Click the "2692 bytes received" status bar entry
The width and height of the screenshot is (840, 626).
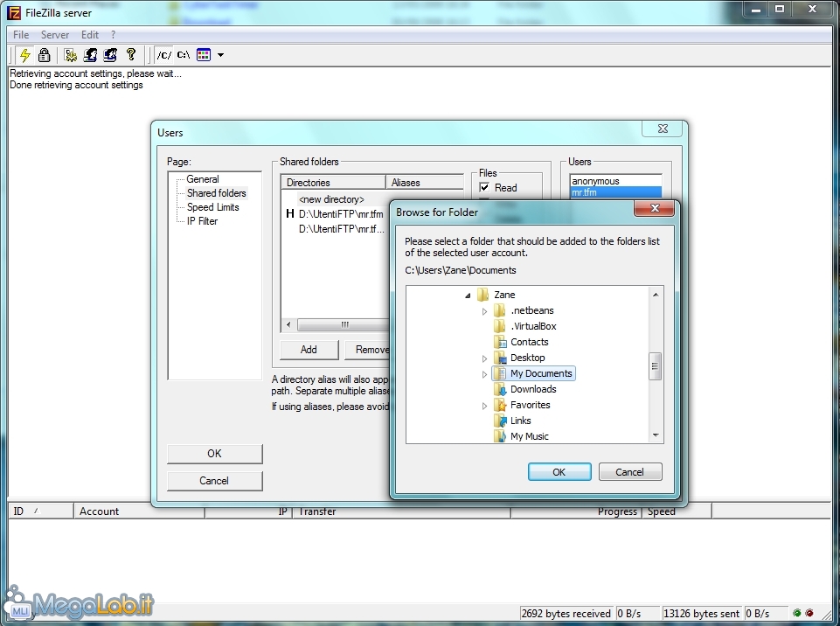tap(566, 613)
